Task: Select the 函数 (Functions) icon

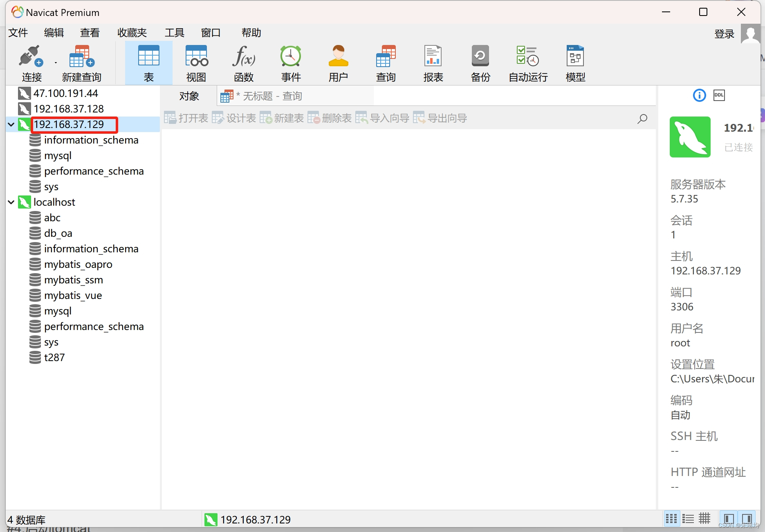Action: pos(243,61)
